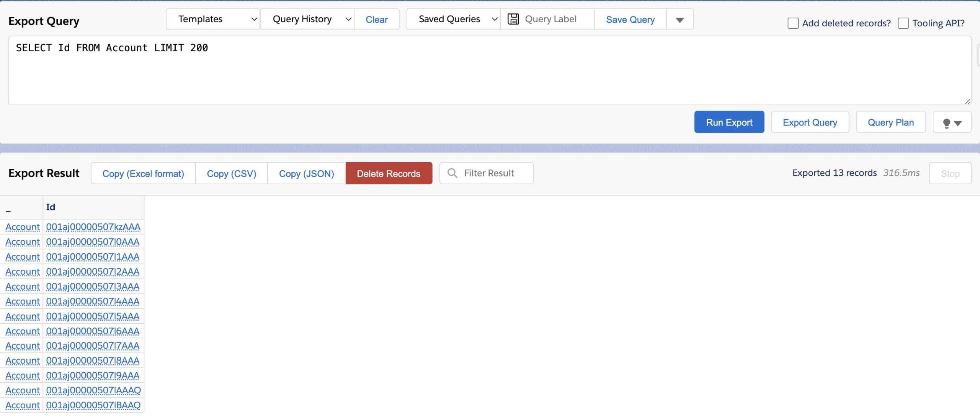The image size is (980, 419).
Task: Open record 001aj00000507l4AAA
Action: [93, 302]
